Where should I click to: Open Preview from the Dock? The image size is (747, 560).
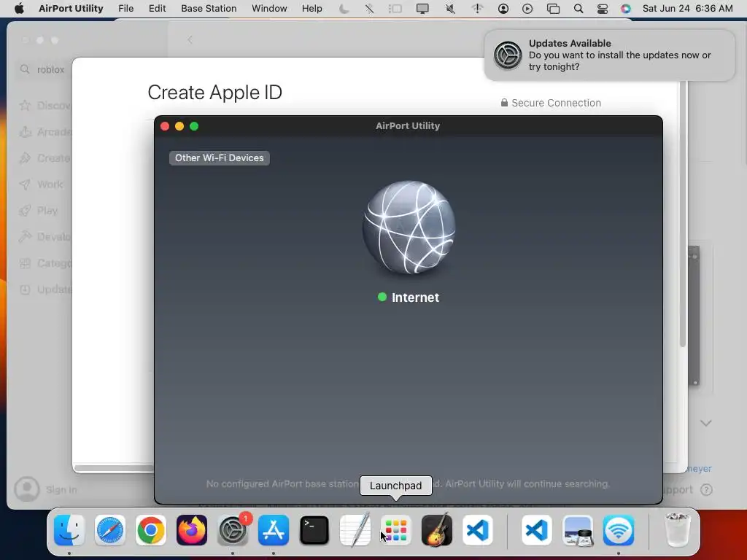point(578,530)
